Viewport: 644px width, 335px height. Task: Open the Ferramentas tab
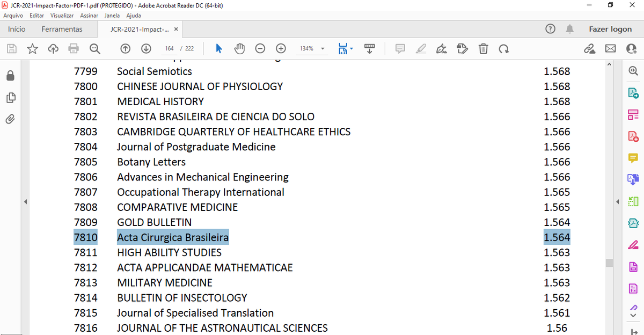click(x=62, y=29)
